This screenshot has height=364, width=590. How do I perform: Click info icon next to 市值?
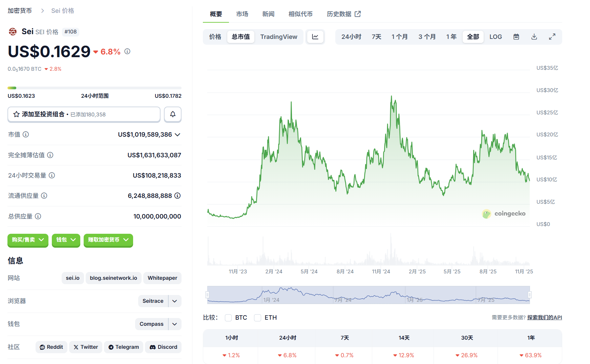(x=26, y=135)
